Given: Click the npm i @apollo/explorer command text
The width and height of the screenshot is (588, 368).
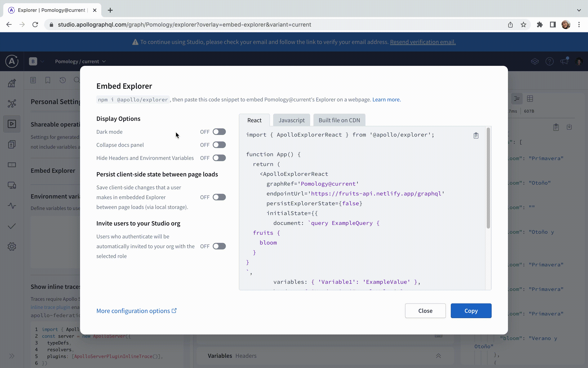Looking at the screenshot, I should tap(133, 100).
